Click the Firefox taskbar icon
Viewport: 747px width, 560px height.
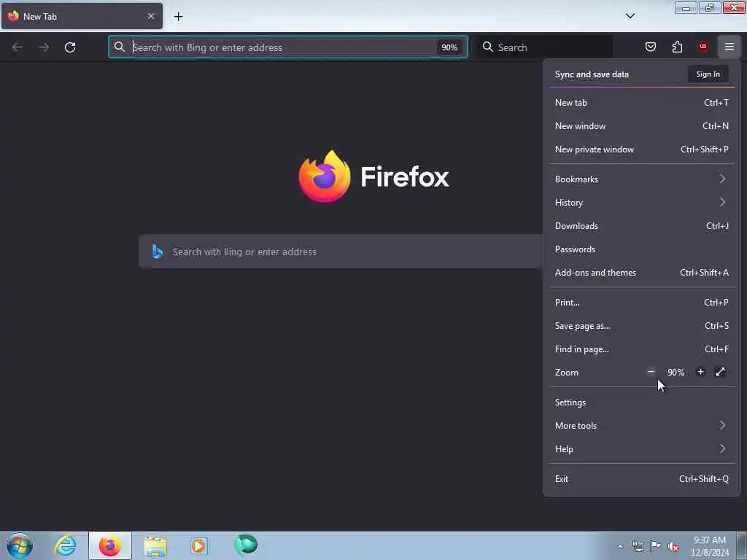click(110, 545)
